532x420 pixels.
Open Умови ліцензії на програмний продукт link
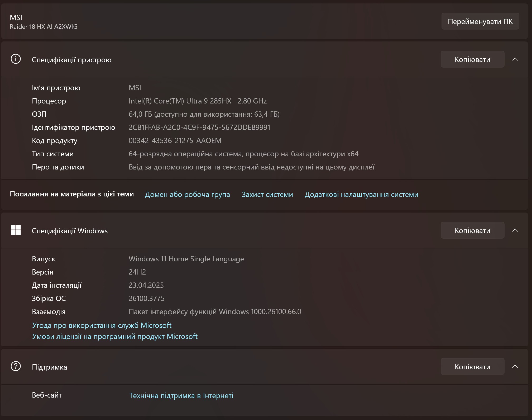pyautogui.click(x=115, y=336)
